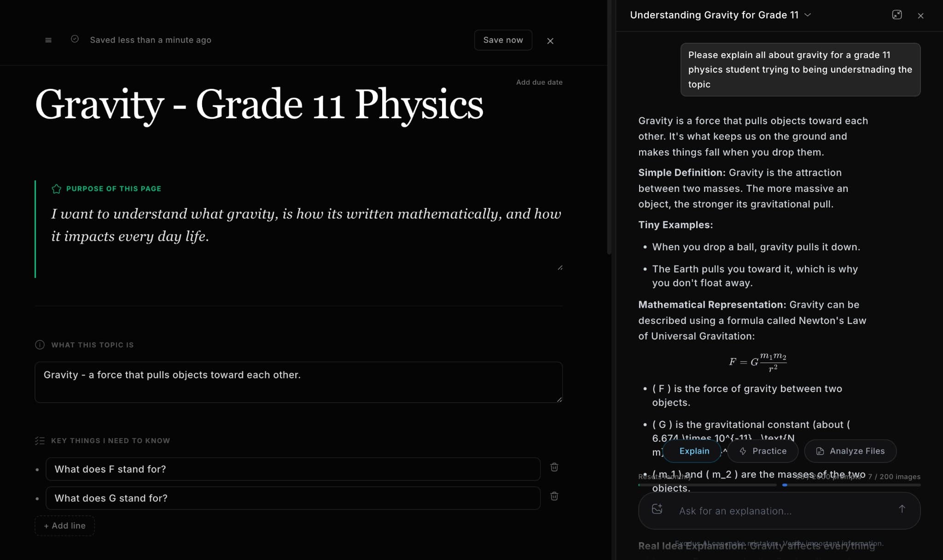Close the editor with the X next to Save now
The width and height of the screenshot is (943, 560).
(x=550, y=41)
